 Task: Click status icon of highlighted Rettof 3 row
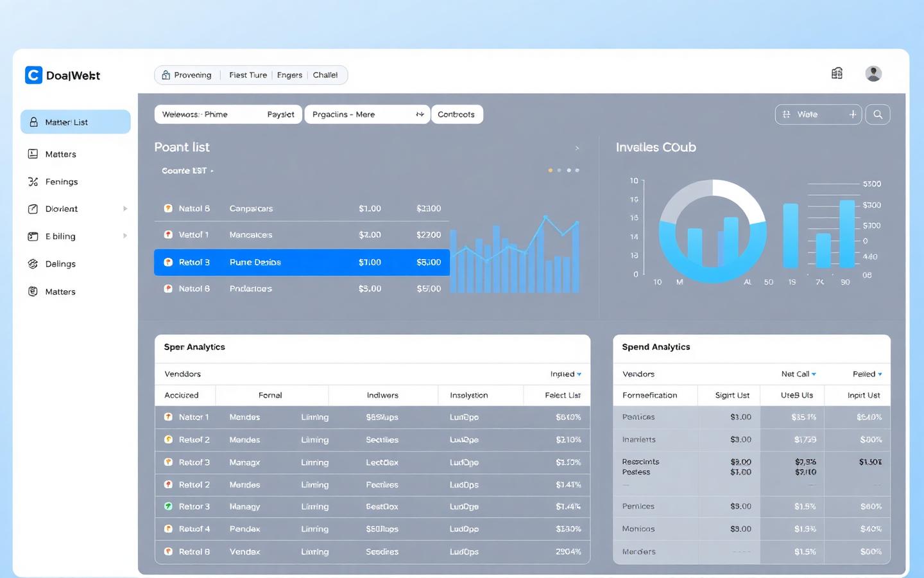click(x=168, y=262)
